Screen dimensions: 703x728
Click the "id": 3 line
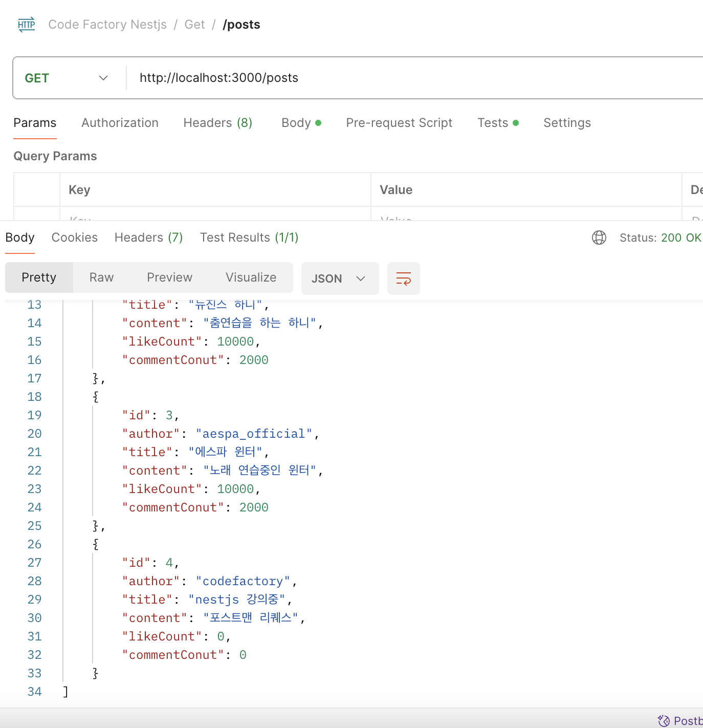pos(150,415)
